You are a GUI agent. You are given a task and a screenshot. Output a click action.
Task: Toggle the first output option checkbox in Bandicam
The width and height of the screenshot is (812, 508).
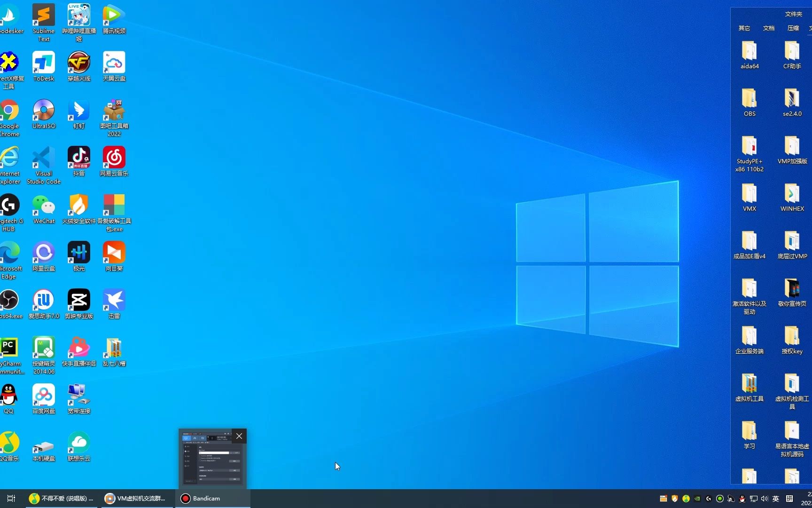click(x=200, y=456)
